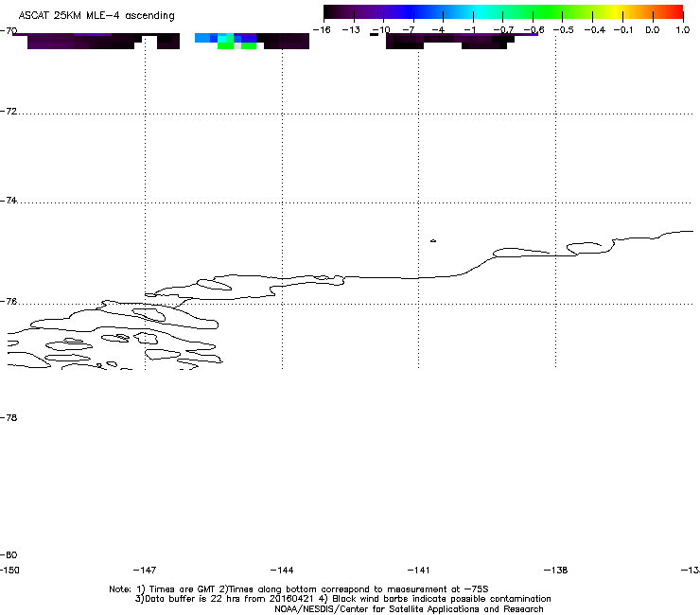Click the -74 latitude label
This screenshot has width=700, height=615.
point(9,200)
